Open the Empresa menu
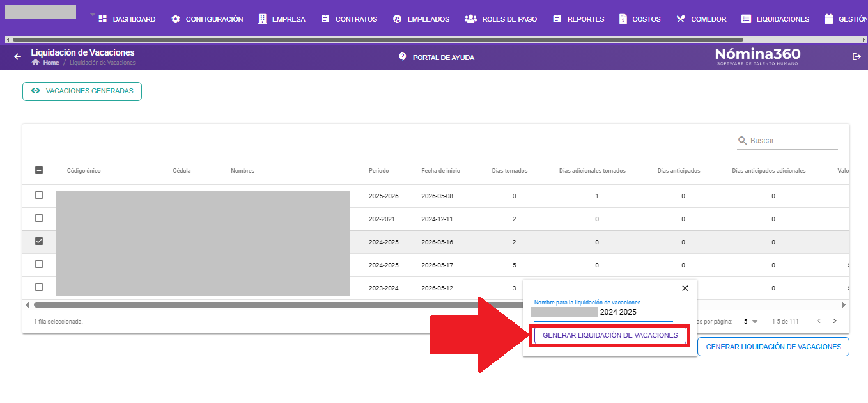868x403 pixels. click(x=282, y=19)
